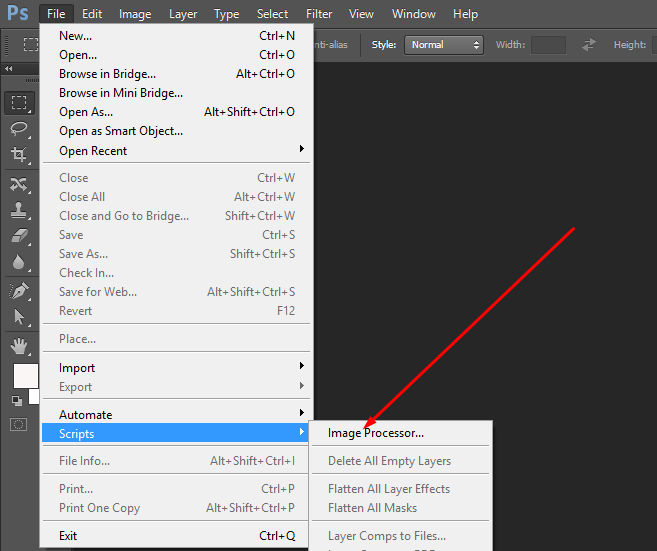Open marquee tool preset picker in options bar
Viewport: 657px width, 551px height.
(x=31, y=44)
